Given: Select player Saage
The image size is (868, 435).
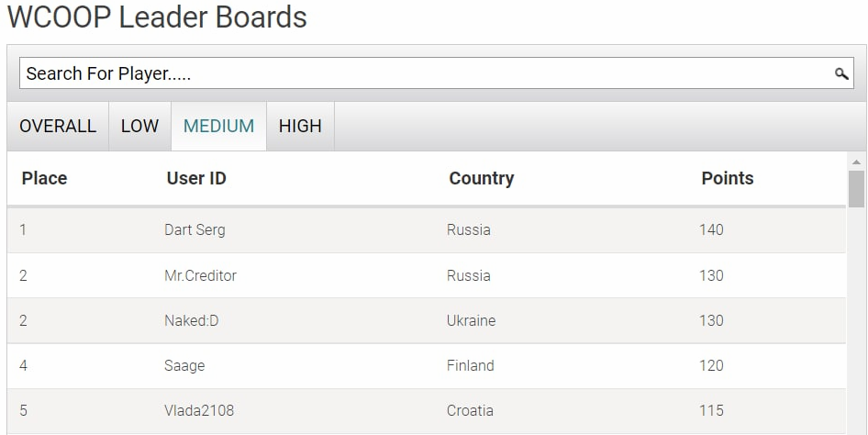Looking at the screenshot, I should tap(184, 366).
